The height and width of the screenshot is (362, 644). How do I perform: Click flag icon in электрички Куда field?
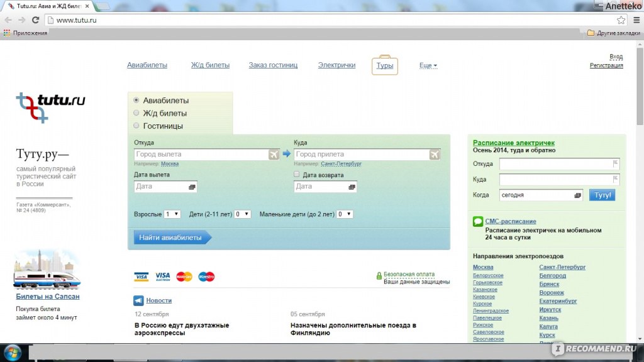point(615,179)
